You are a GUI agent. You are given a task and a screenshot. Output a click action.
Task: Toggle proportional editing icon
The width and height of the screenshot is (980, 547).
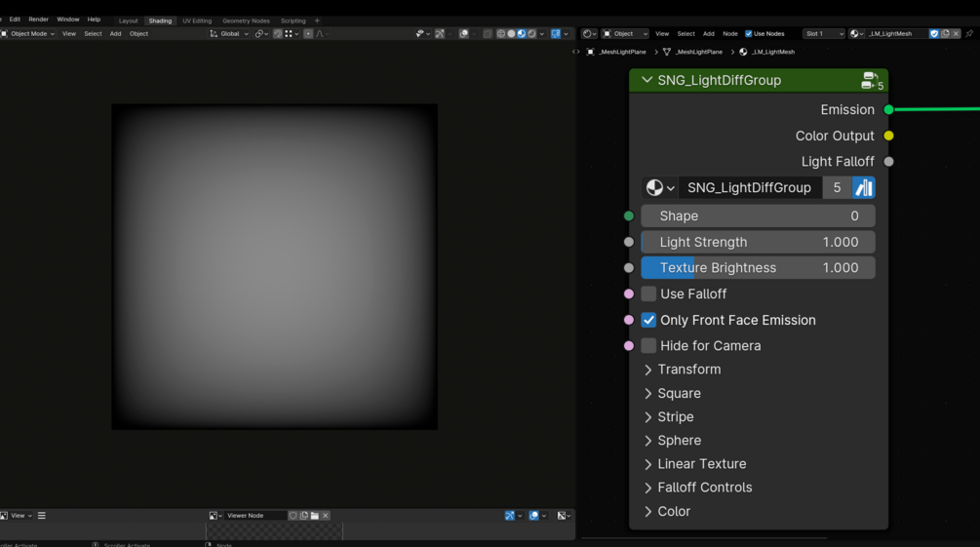tap(308, 34)
